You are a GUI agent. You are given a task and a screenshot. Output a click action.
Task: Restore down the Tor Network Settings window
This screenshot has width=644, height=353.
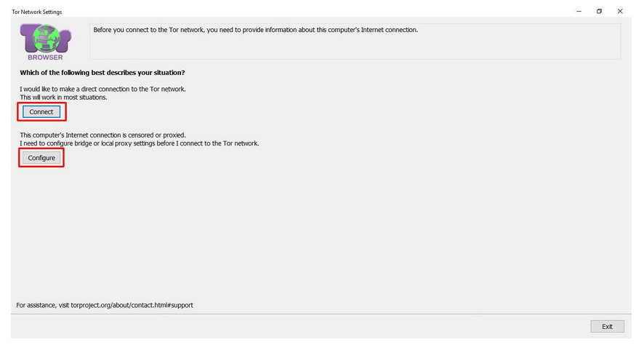(599, 12)
